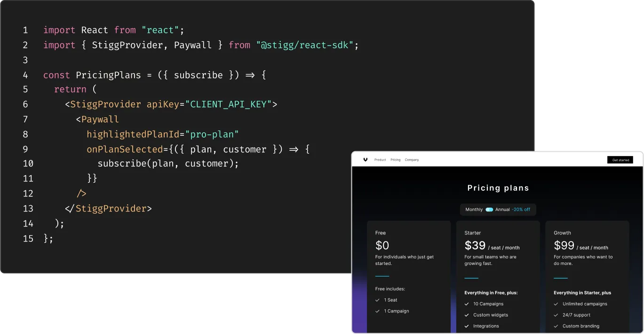
Task: Click line number 3 in code gutter
Action: point(25,60)
